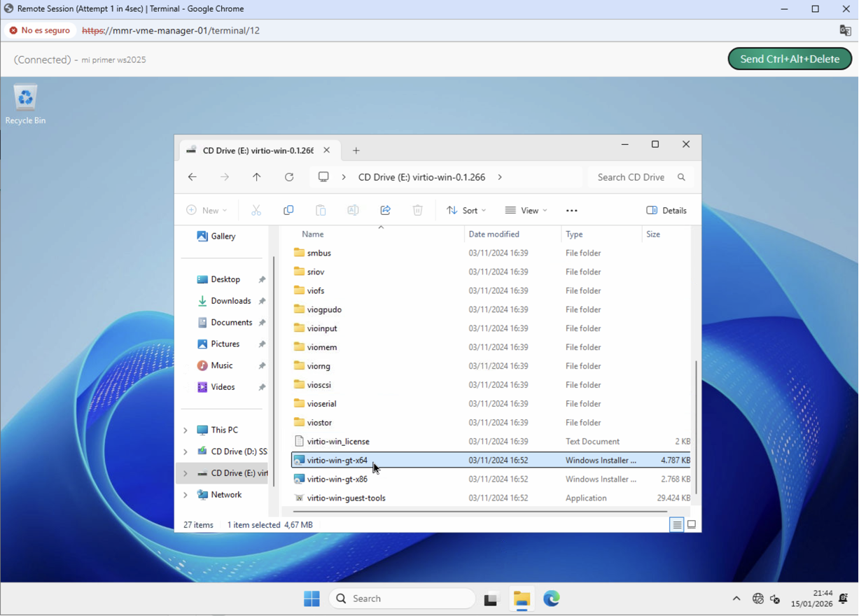Open the See more toolbar menu
Screen dimensions: 859x616
coord(571,210)
